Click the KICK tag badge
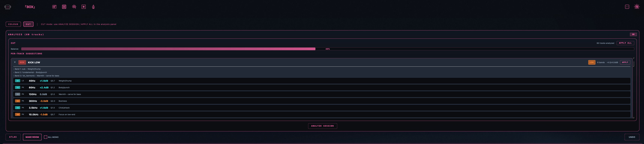This screenshot has height=144, width=644. coord(22,62)
